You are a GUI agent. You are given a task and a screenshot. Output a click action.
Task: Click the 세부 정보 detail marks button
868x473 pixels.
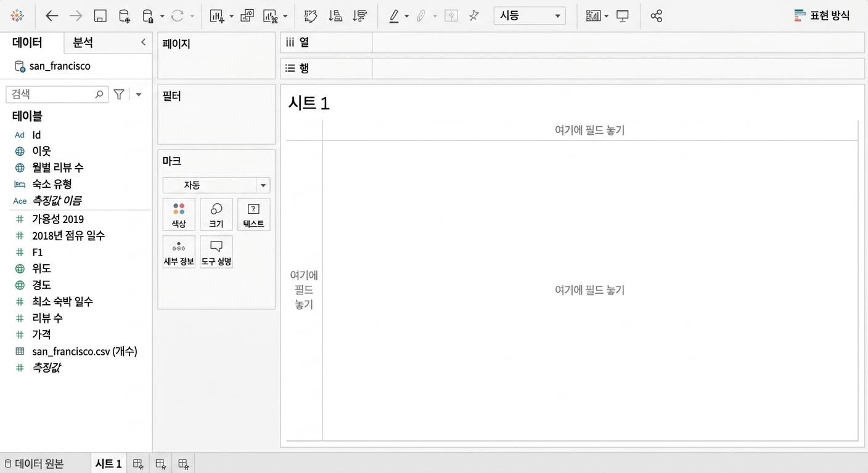point(179,252)
